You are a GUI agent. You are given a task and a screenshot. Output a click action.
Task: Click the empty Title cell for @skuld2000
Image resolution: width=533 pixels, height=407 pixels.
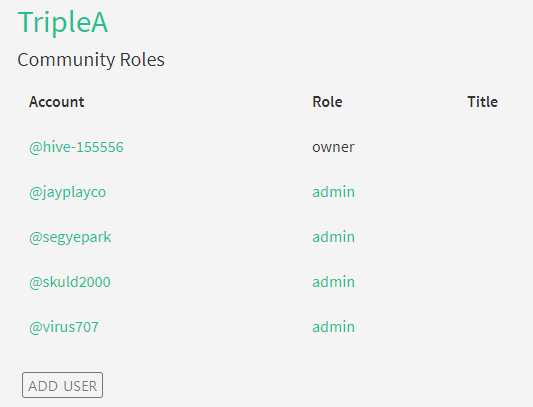click(x=494, y=282)
